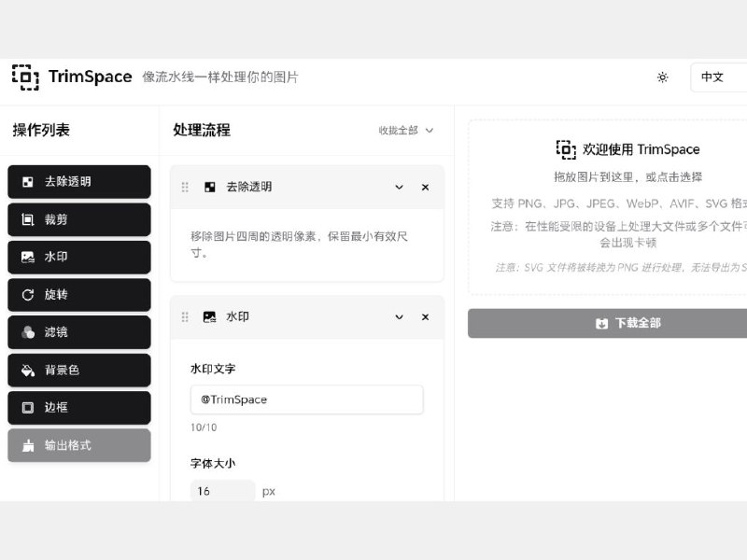Click the description 移除图片四周的透明像素

(x=299, y=245)
